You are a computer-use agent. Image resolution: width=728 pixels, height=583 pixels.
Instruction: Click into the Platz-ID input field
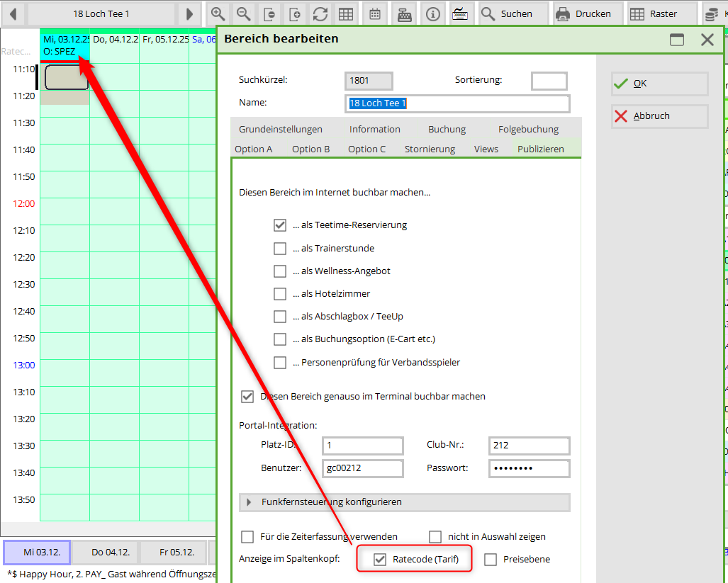pyautogui.click(x=362, y=446)
